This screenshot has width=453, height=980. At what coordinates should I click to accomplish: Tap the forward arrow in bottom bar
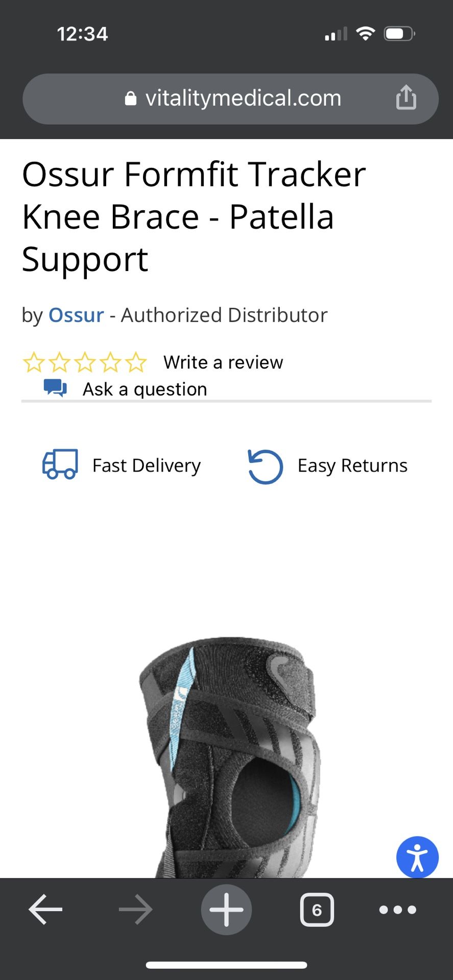click(135, 909)
